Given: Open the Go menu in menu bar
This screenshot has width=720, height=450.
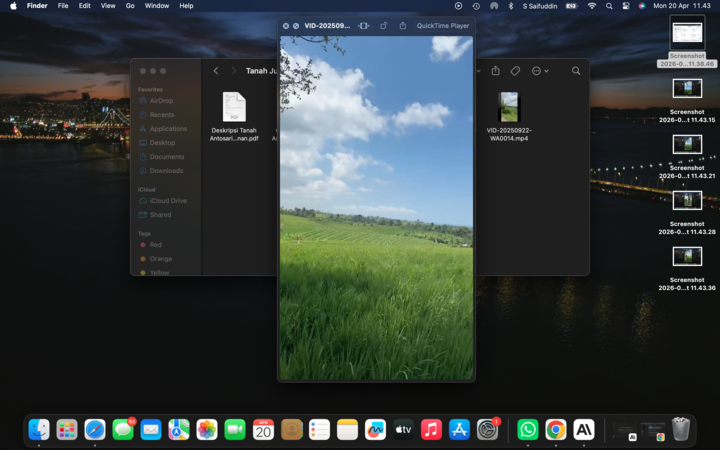Looking at the screenshot, I should tap(130, 6).
